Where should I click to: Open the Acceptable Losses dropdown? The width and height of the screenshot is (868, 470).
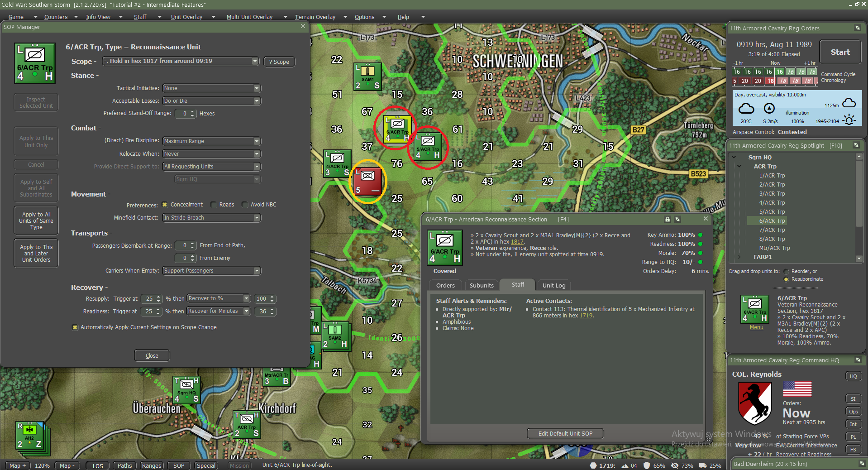(212, 101)
